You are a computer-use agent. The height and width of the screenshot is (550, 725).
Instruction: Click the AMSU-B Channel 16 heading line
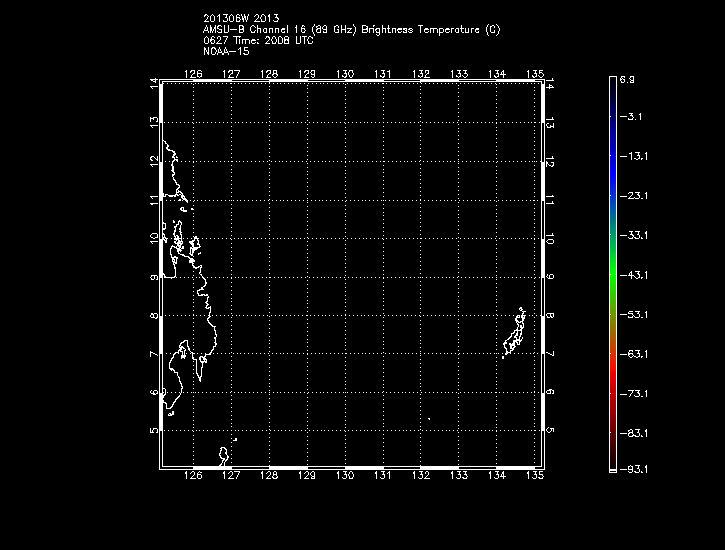point(351,29)
